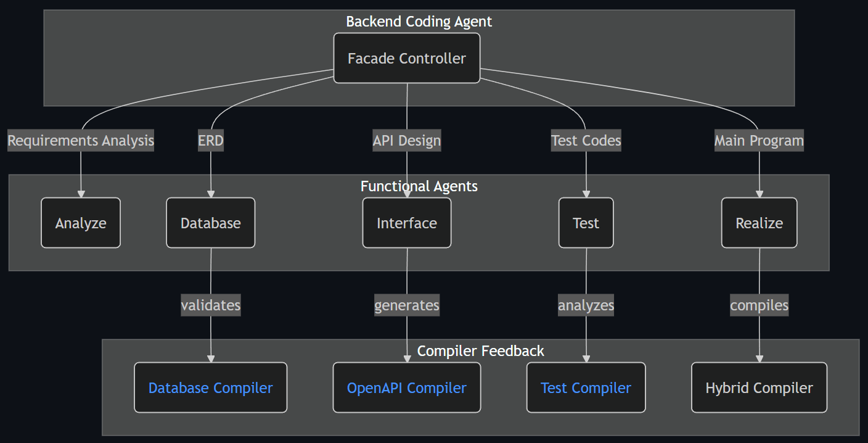Click the Database agent node

click(210, 223)
